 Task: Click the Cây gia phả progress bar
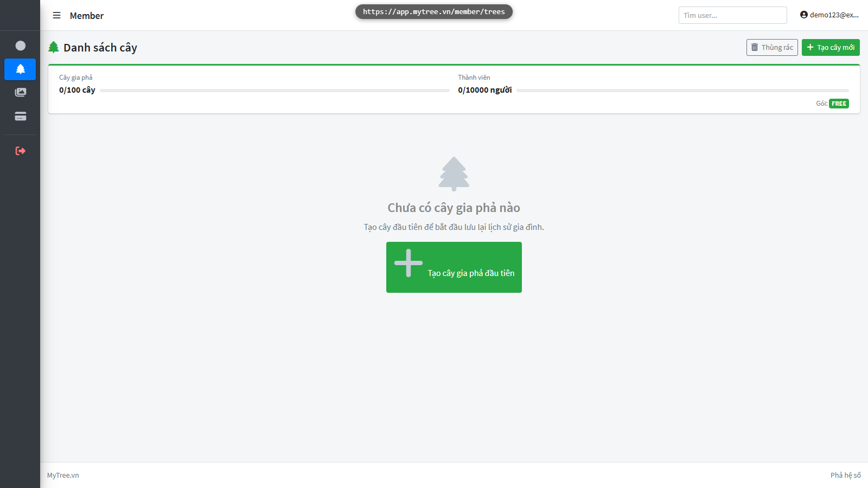click(275, 91)
